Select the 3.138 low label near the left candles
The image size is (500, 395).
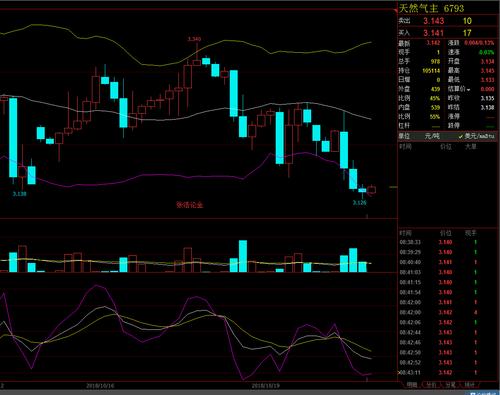pyautogui.click(x=19, y=194)
